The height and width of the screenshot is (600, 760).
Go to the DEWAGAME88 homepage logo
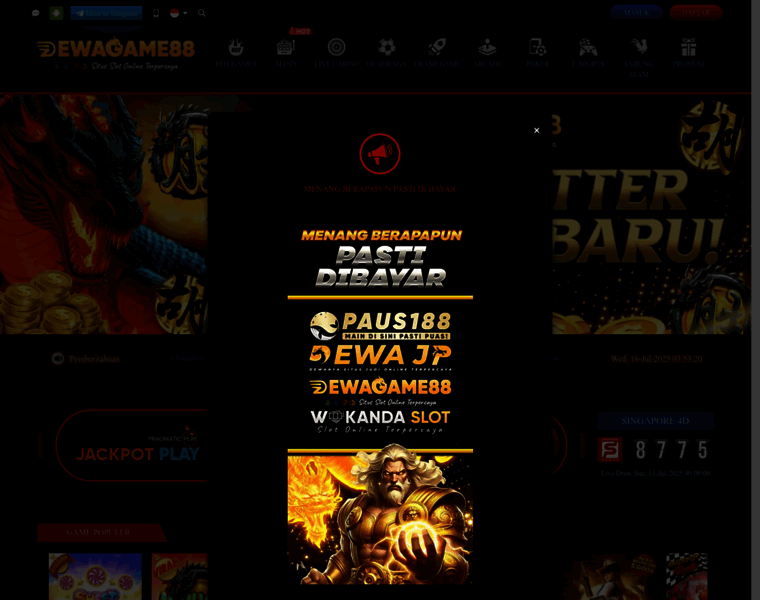click(x=116, y=53)
